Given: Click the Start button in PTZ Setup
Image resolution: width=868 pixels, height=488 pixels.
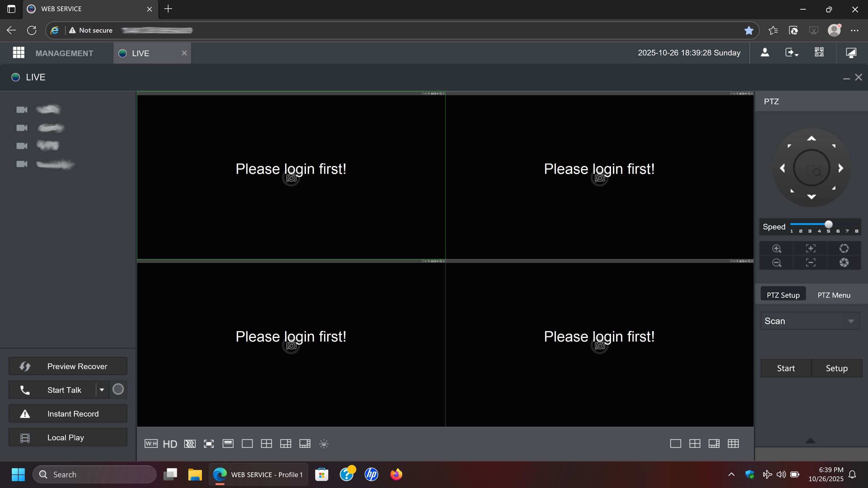Looking at the screenshot, I should point(786,368).
